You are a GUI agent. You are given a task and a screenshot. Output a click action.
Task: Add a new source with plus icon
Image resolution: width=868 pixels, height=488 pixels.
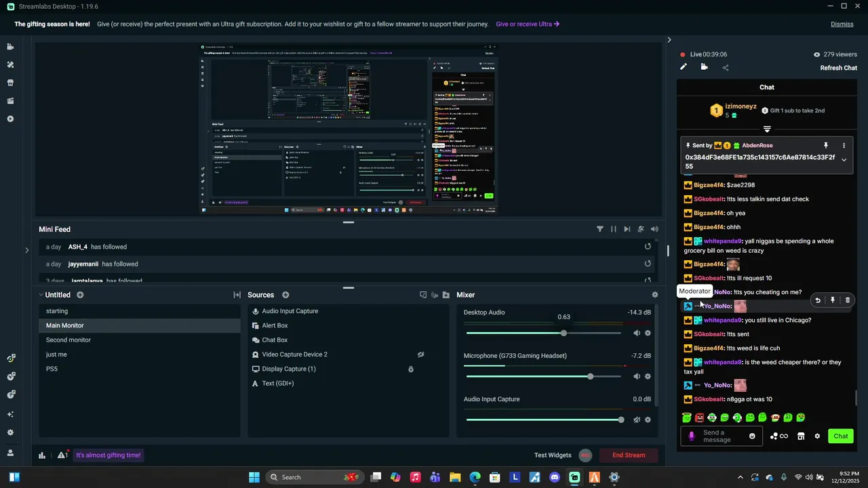point(285,295)
